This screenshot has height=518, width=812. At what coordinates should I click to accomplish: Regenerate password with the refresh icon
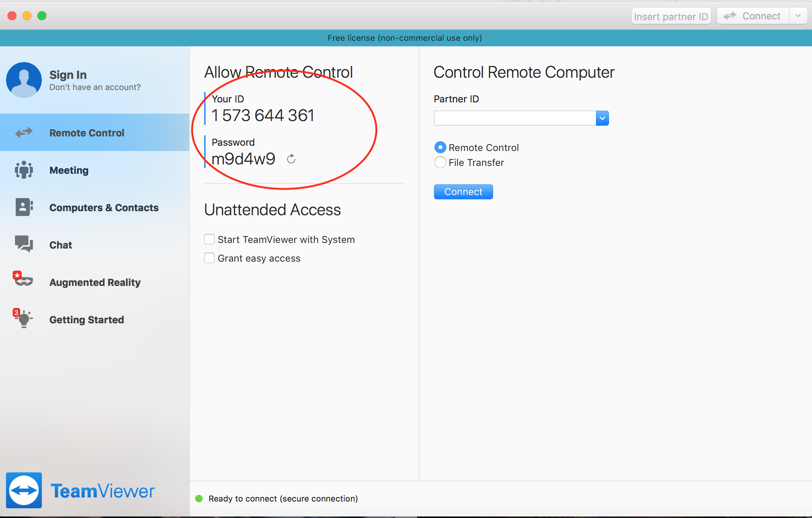291,159
